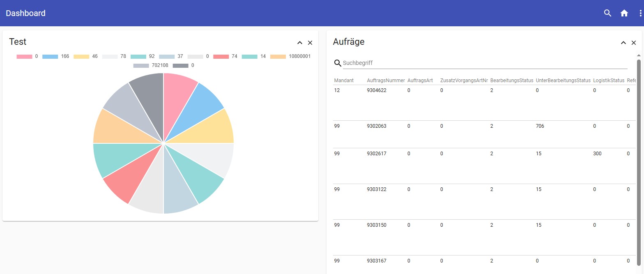Toggle legend entry 14

point(254,56)
